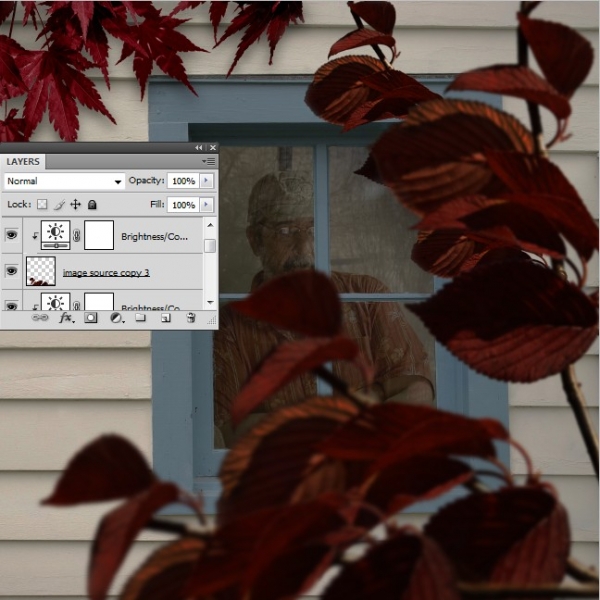This screenshot has width=600, height=600.
Task: Open the Add layer style fx menu
Action: pos(66,318)
